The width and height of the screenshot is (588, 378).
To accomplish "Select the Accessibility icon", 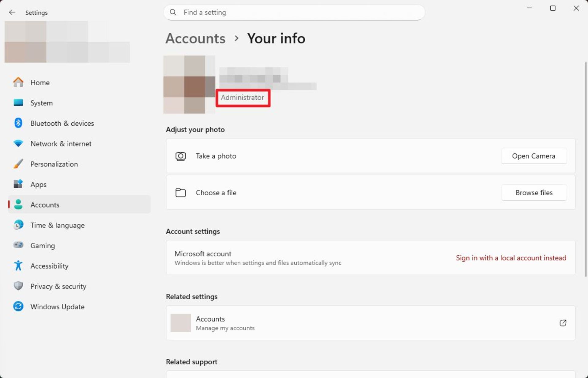I will [18, 266].
